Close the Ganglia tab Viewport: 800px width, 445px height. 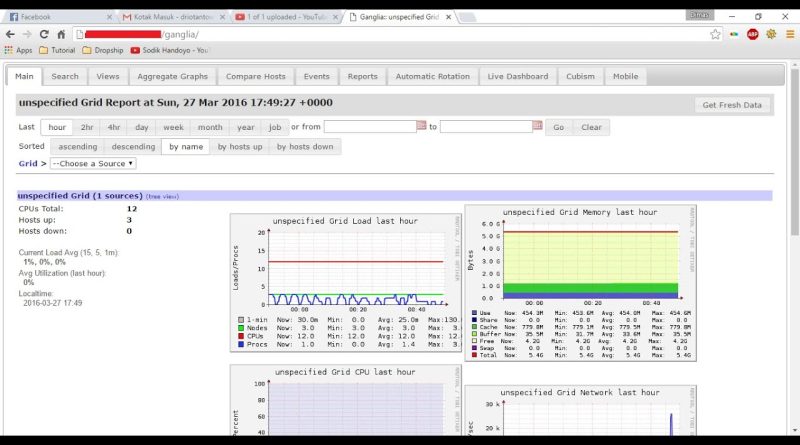[x=448, y=17]
